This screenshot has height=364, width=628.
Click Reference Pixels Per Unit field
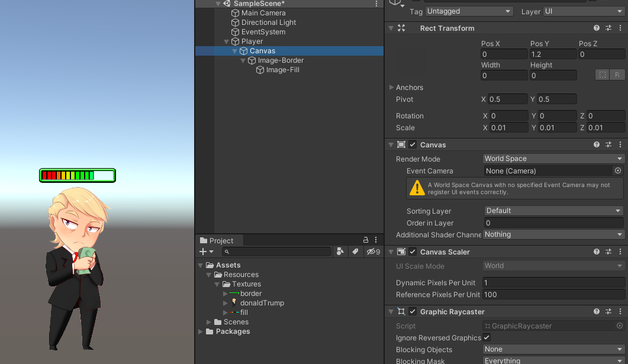click(x=553, y=294)
